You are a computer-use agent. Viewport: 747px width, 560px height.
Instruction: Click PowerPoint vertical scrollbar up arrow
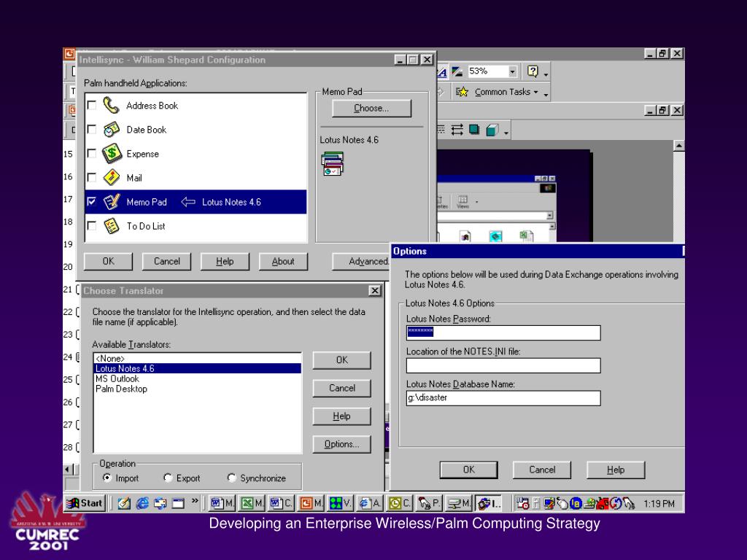point(679,145)
